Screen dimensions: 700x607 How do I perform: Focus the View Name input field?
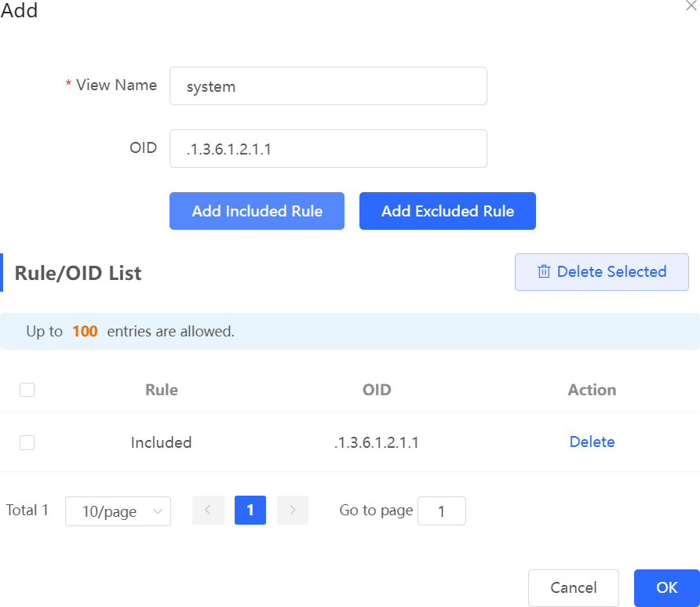328,86
